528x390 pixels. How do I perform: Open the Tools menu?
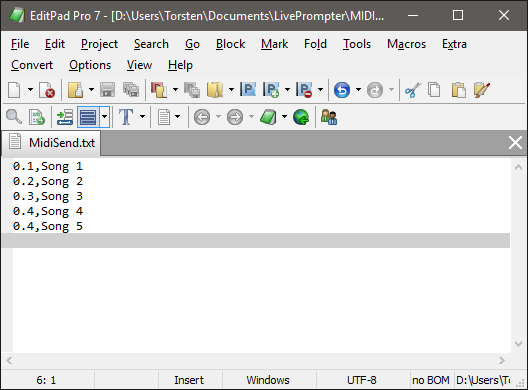click(x=357, y=44)
